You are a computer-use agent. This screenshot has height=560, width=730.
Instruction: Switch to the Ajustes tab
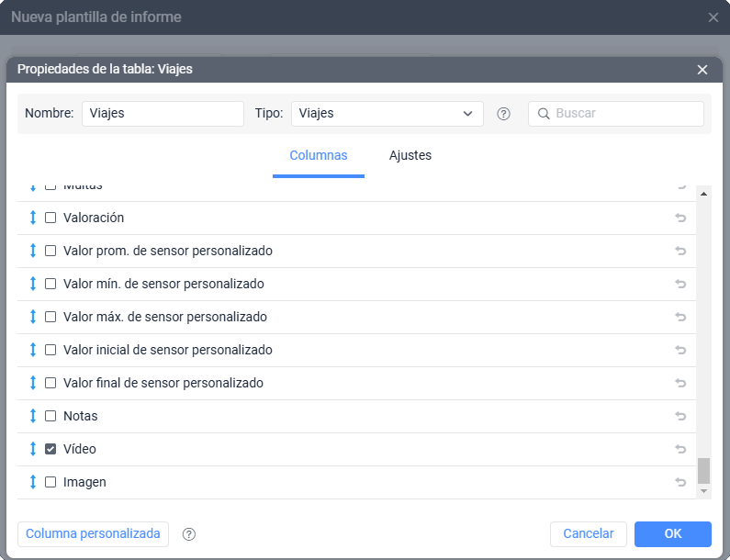point(410,155)
